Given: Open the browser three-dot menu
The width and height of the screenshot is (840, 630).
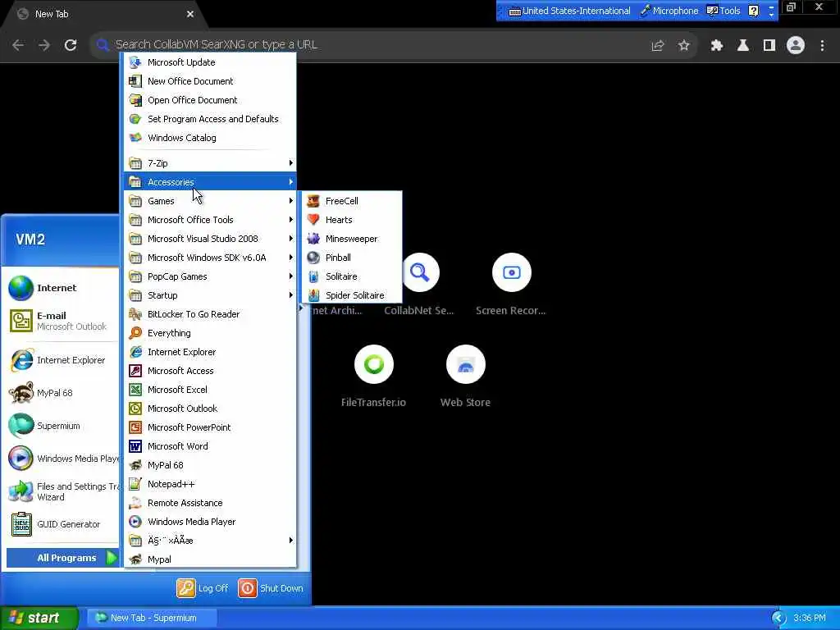Looking at the screenshot, I should [x=822, y=46].
